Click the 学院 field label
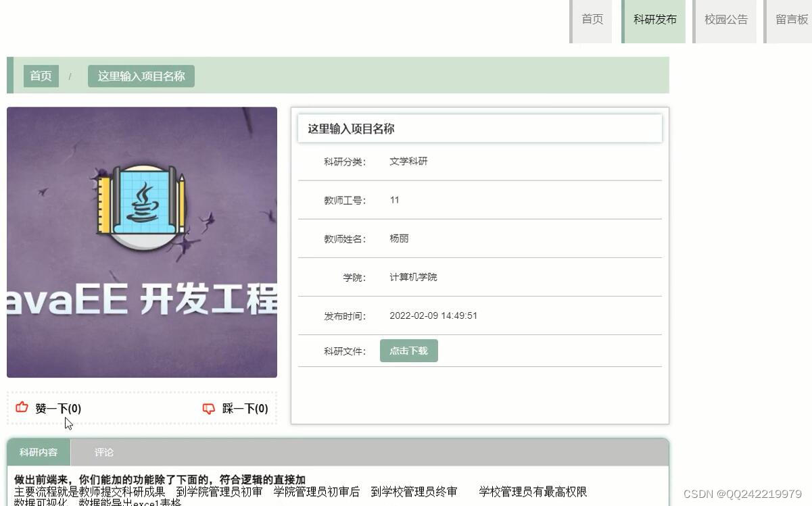This screenshot has width=812, height=506. tap(354, 278)
